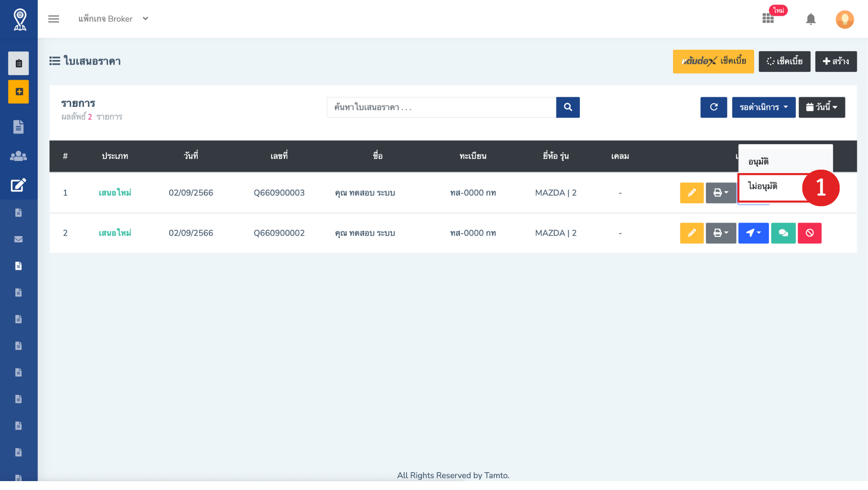This screenshot has width=868, height=490.
Task: Click MAZDA | 2 in row 2
Action: tap(556, 233)
